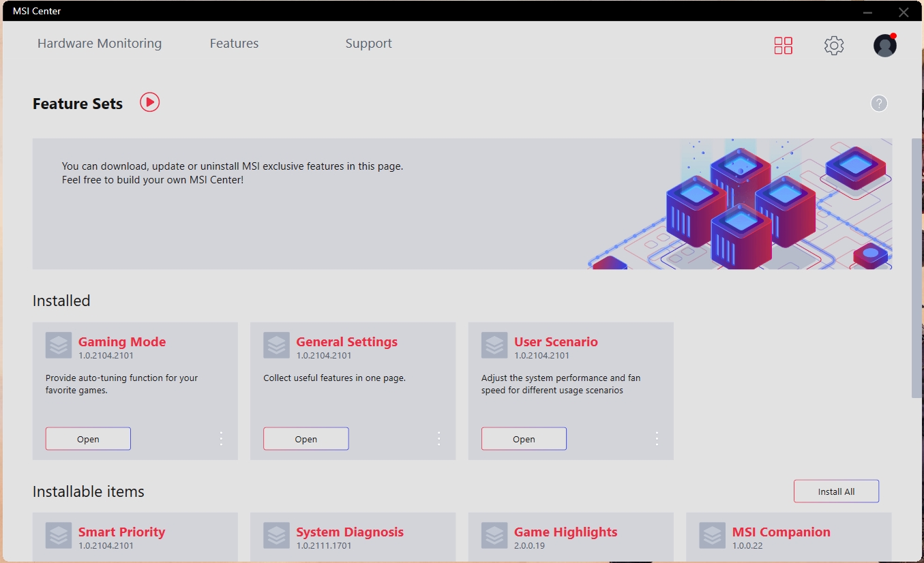Go to the Features tab
The image size is (924, 563).
234,44
